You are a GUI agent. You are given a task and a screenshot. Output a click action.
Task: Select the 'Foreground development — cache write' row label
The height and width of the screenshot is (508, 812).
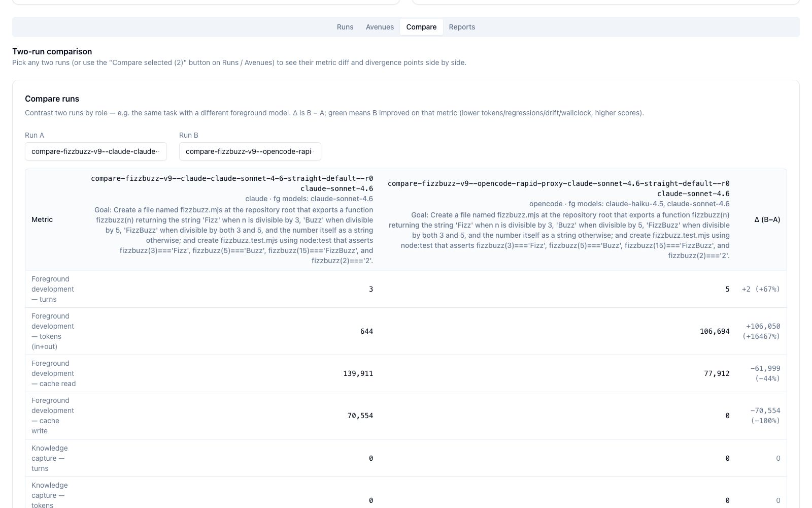point(53,416)
